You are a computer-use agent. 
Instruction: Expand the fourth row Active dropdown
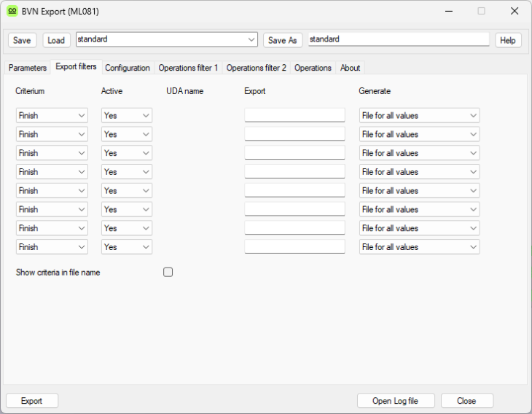point(127,172)
